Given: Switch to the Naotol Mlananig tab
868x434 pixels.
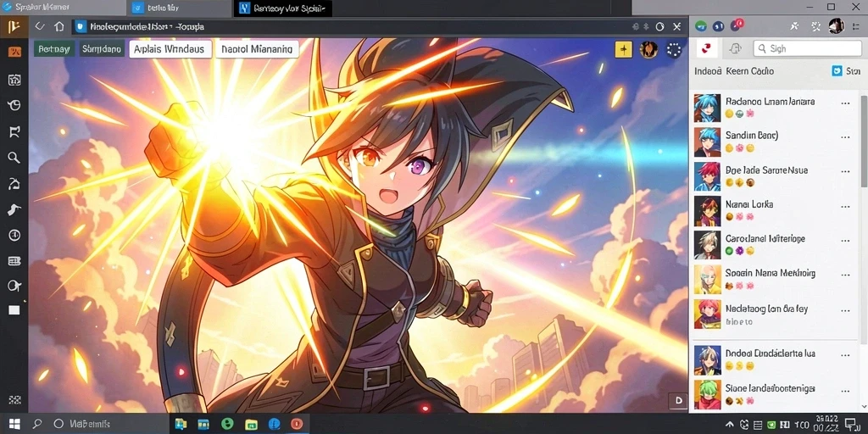Looking at the screenshot, I should (x=257, y=49).
